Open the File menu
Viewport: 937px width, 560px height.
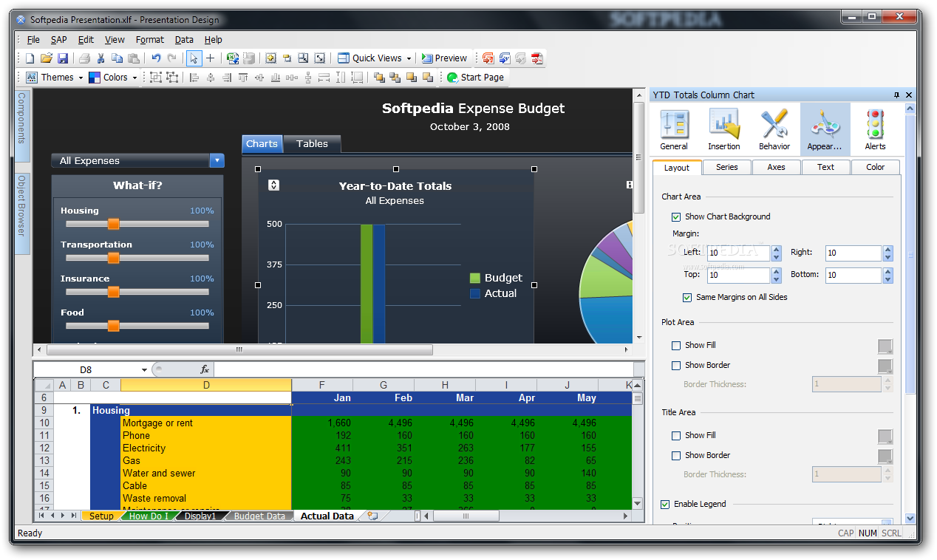(33, 40)
